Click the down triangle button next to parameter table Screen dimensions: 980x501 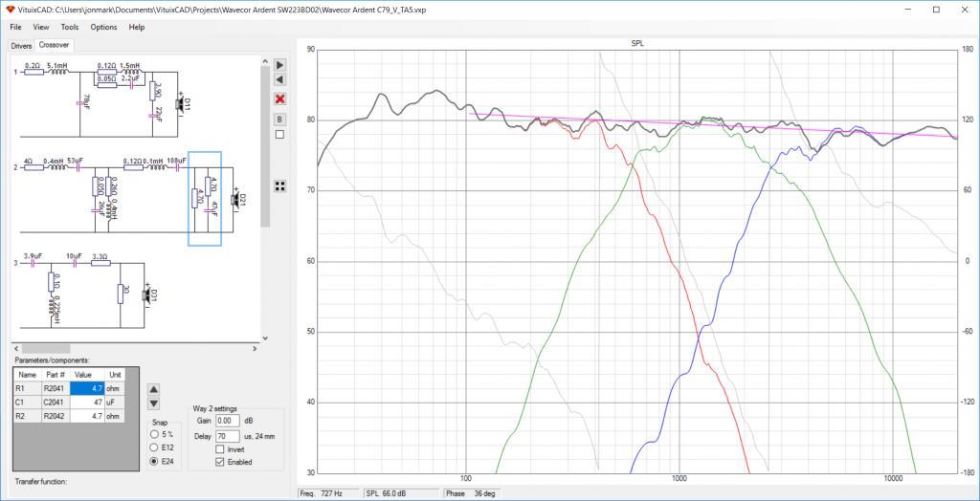[154, 403]
